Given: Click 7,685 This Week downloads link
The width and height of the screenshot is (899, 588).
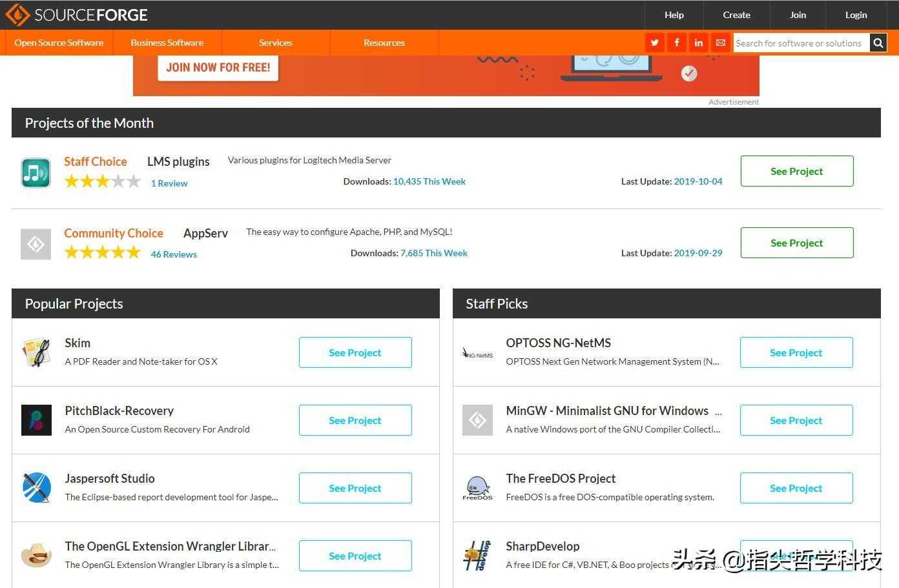Looking at the screenshot, I should tap(434, 253).
